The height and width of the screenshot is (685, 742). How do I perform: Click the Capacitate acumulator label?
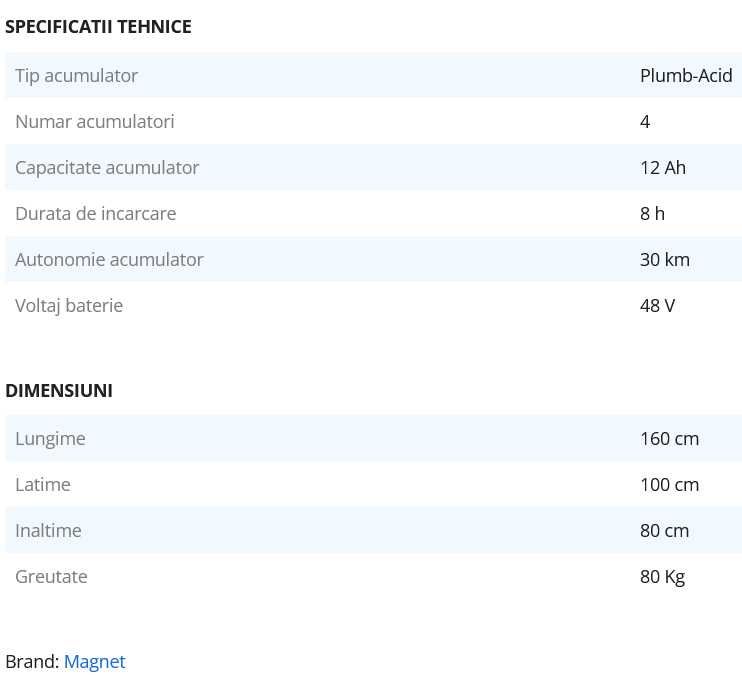pyautogui.click(x=107, y=168)
